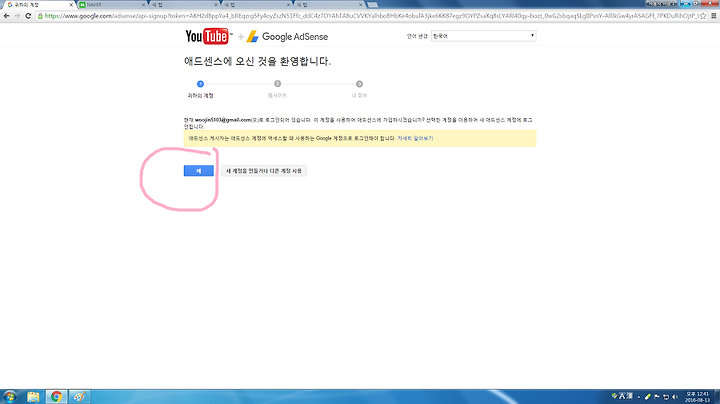Open a new tab button
Viewport: 720px width, 404px height.
pyautogui.click(x=373, y=5)
